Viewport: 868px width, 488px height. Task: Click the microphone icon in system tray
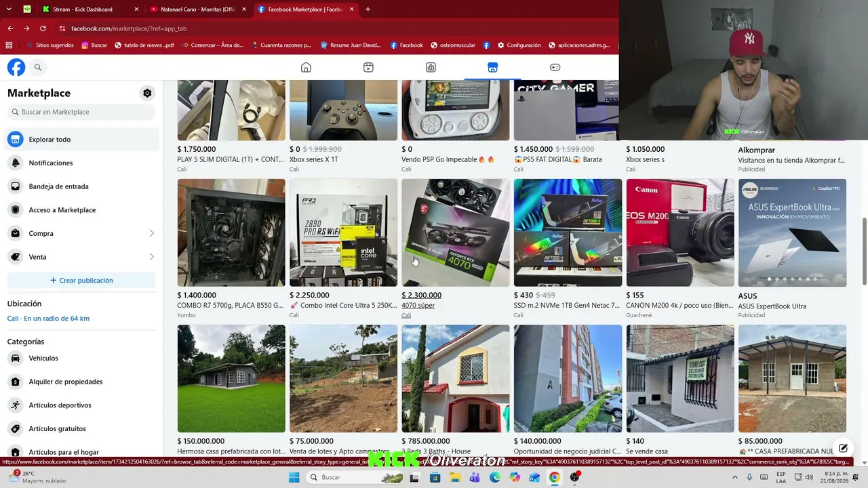pyautogui.click(x=749, y=477)
